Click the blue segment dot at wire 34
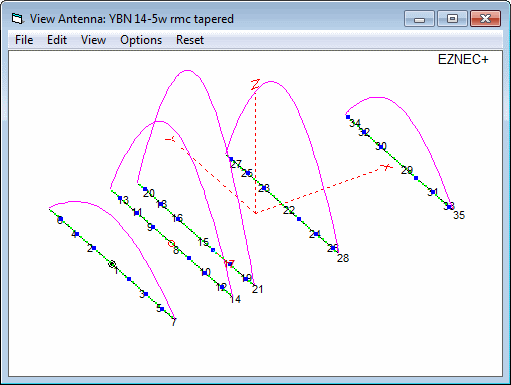Screen dimensions: 511x385 (348, 117)
